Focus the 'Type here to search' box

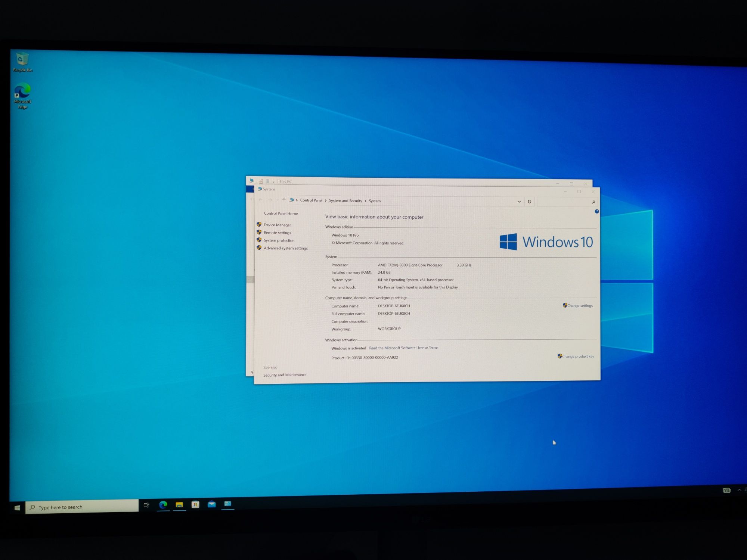(x=82, y=507)
